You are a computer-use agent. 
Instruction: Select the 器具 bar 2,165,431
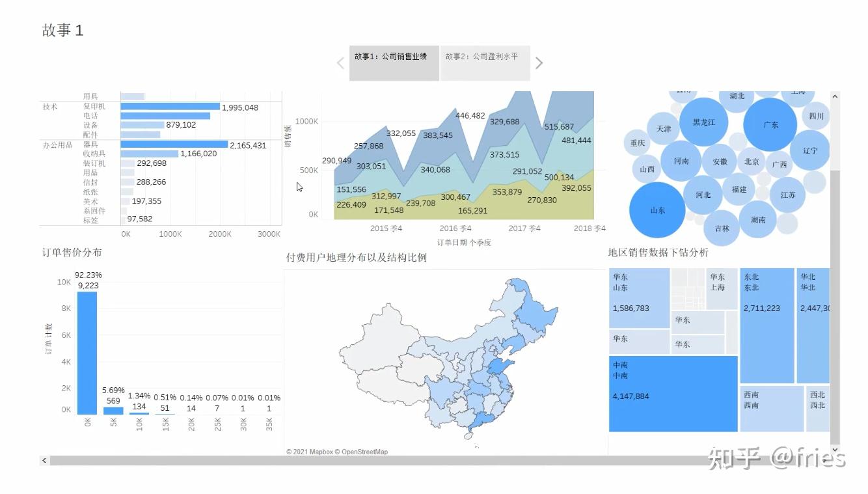click(174, 144)
